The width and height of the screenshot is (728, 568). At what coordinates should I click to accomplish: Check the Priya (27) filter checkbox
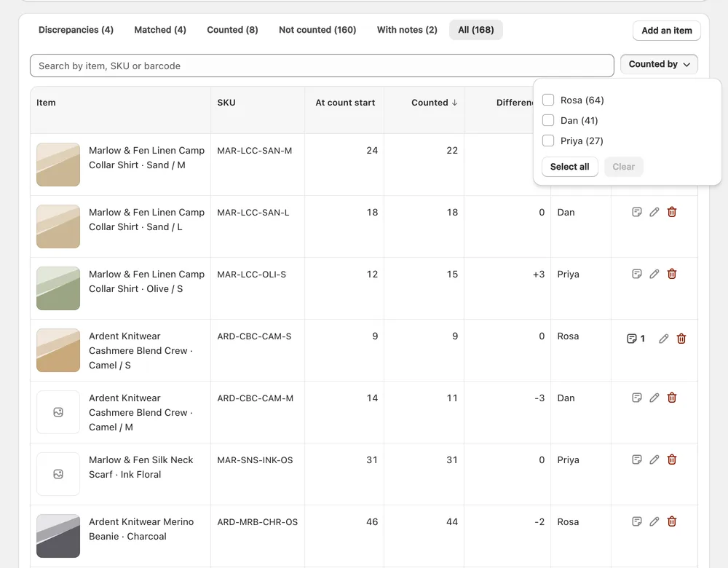(548, 141)
